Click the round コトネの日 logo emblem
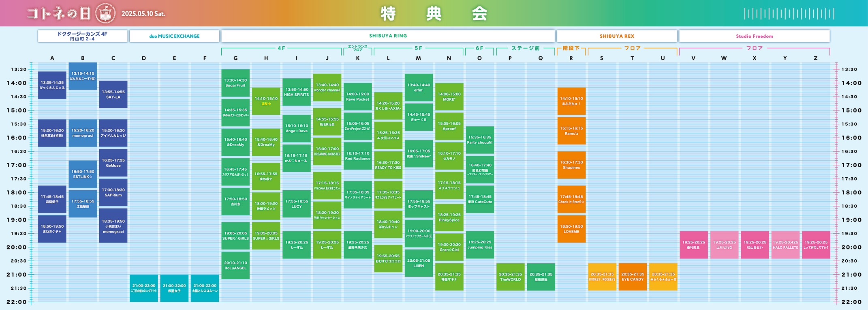 105,13
